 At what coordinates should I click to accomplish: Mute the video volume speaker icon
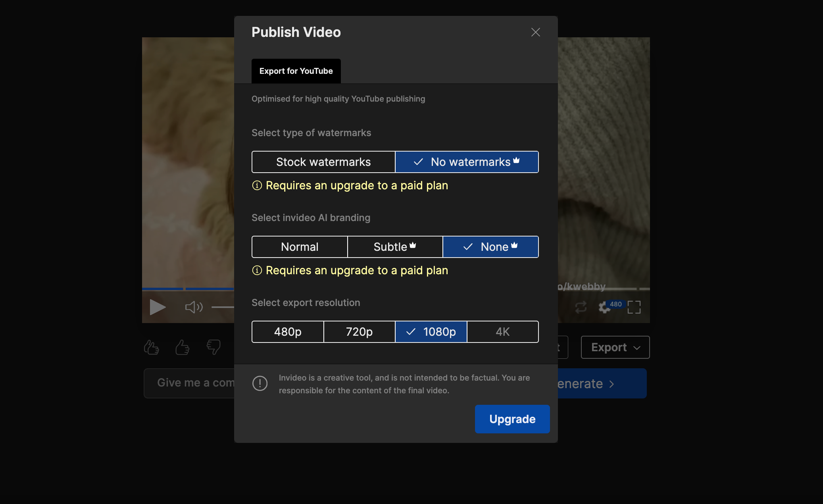coord(194,307)
